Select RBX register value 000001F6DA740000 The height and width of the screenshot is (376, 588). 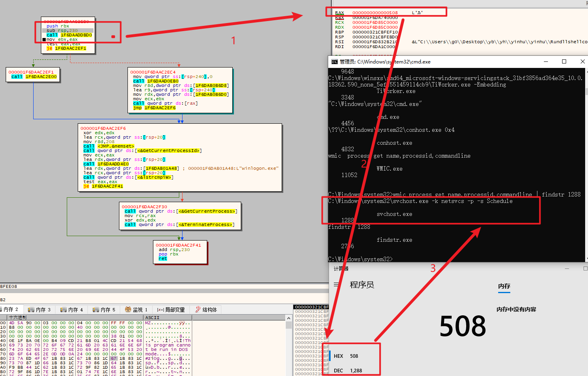[x=375, y=18]
